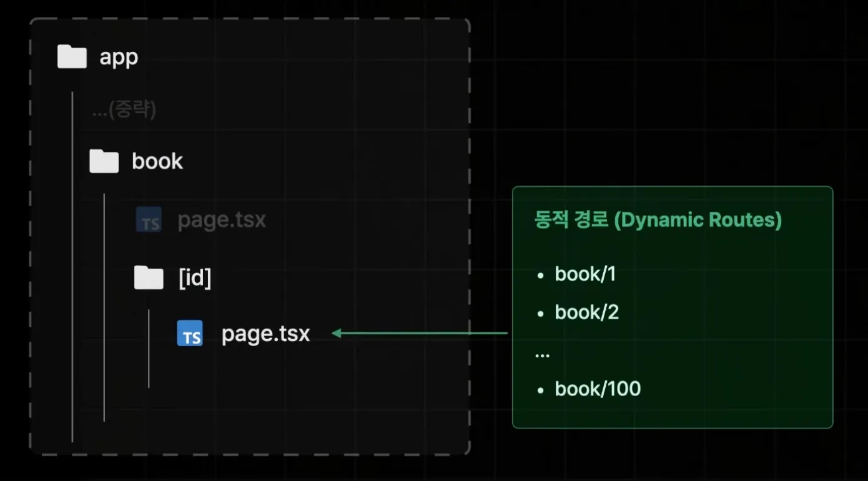Viewport: 868px width, 481px height.
Task: Open the book/100 route text
Action: [598, 389]
